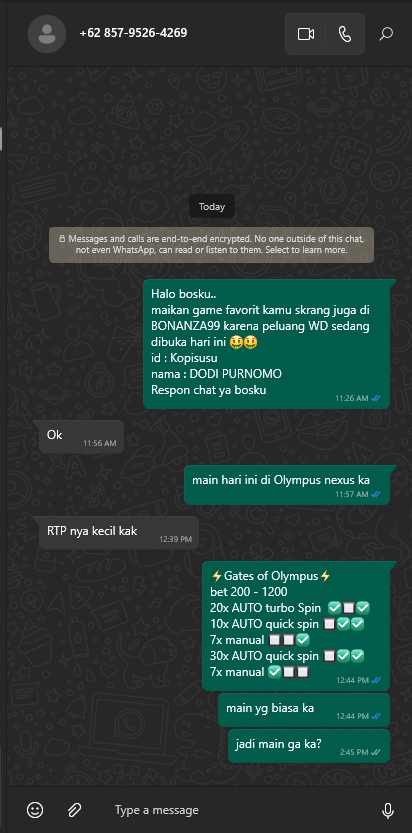Click the microphone voice message icon

tap(388, 810)
